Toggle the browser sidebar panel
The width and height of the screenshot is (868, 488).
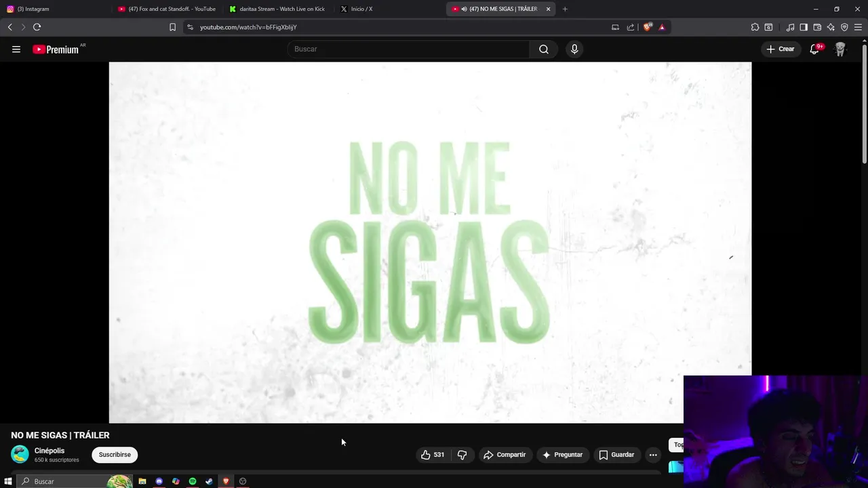(804, 27)
